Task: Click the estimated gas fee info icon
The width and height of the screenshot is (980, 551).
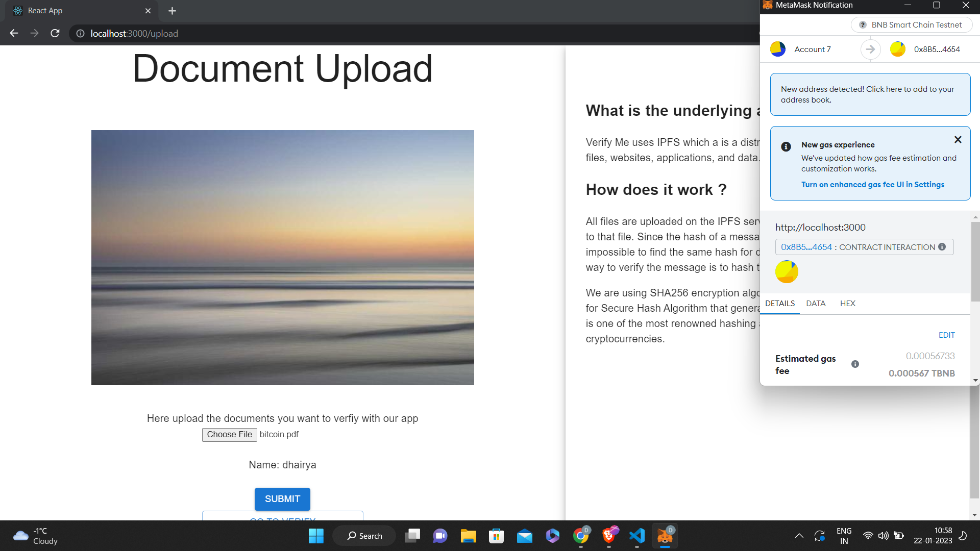Action: pos(855,364)
